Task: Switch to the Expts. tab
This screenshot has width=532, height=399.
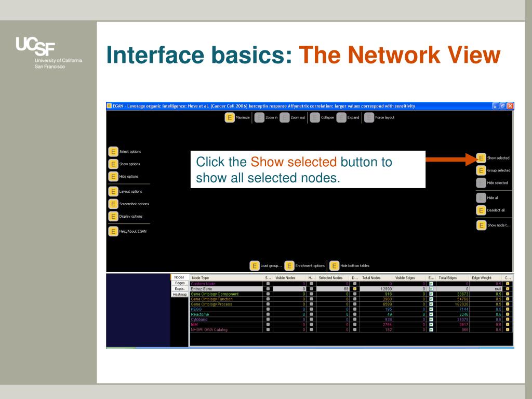Action: (x=180, y=289)
